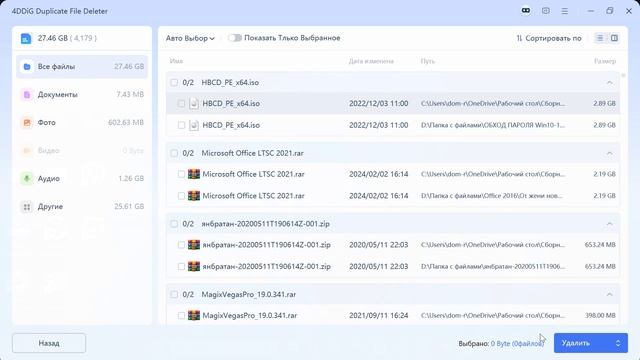Click the Другие category icon

(x=27, y=207)
